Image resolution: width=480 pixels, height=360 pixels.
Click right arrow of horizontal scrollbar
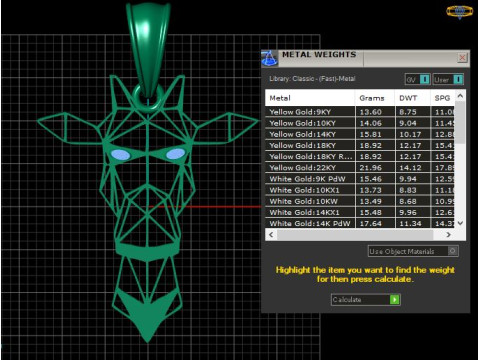448,235
